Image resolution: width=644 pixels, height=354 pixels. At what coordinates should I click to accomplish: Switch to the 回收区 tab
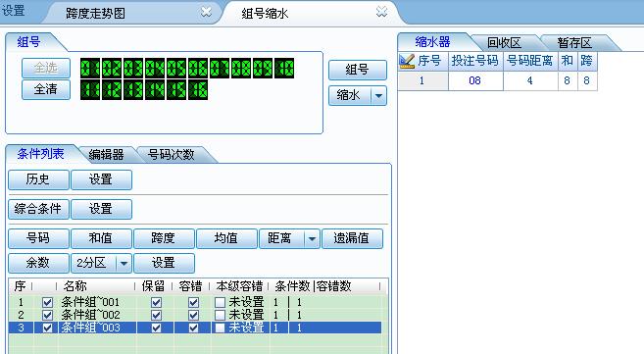(x=504, y=43)
